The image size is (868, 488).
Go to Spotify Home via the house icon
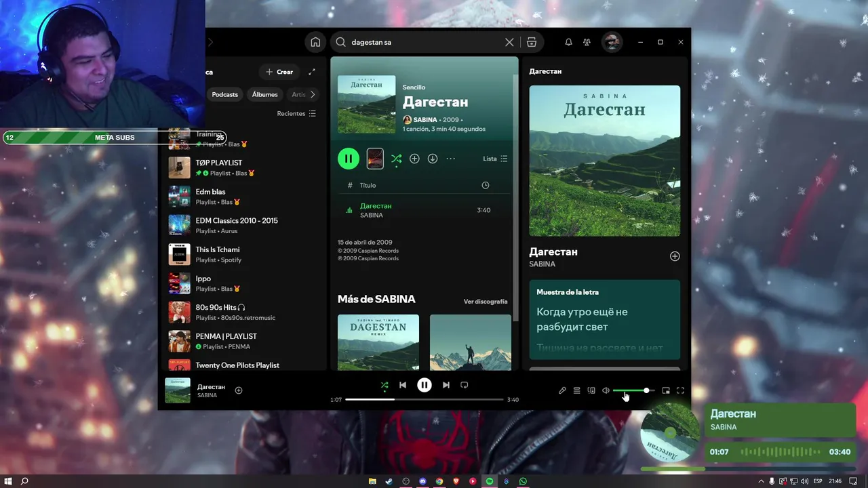[315, 42]
